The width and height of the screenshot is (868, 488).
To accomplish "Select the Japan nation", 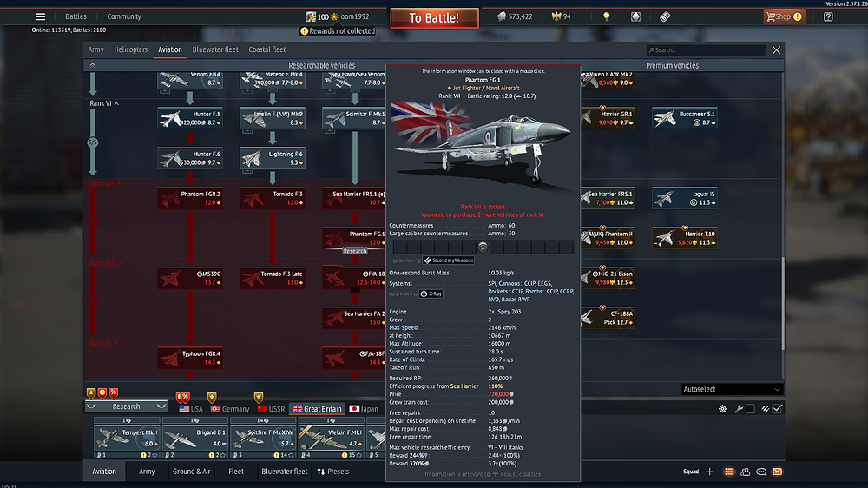I will pos(364,409).
